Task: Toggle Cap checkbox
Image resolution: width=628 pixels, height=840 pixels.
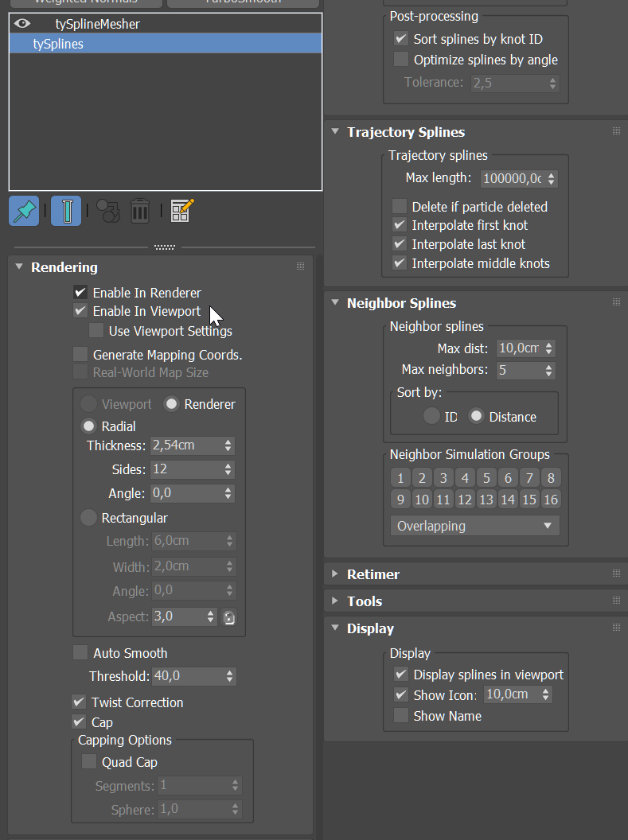Action: (79, 722)
